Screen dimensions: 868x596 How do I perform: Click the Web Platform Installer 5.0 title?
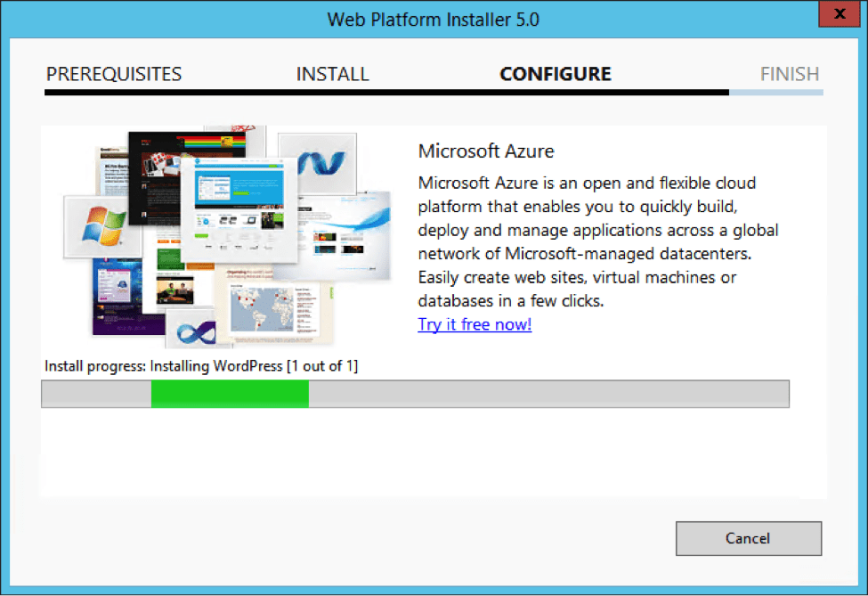[434, 19]
